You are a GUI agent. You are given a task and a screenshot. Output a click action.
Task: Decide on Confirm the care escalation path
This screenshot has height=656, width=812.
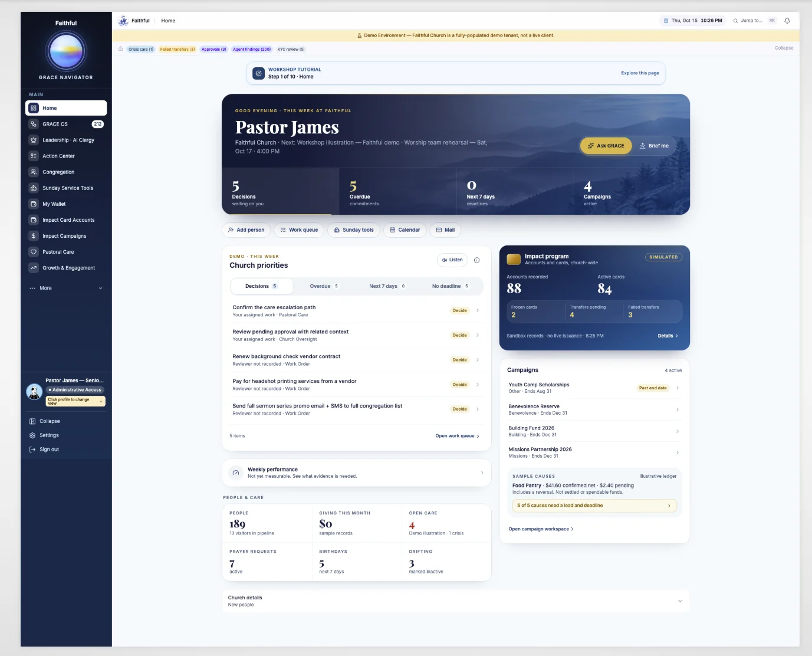click(459, 310)
